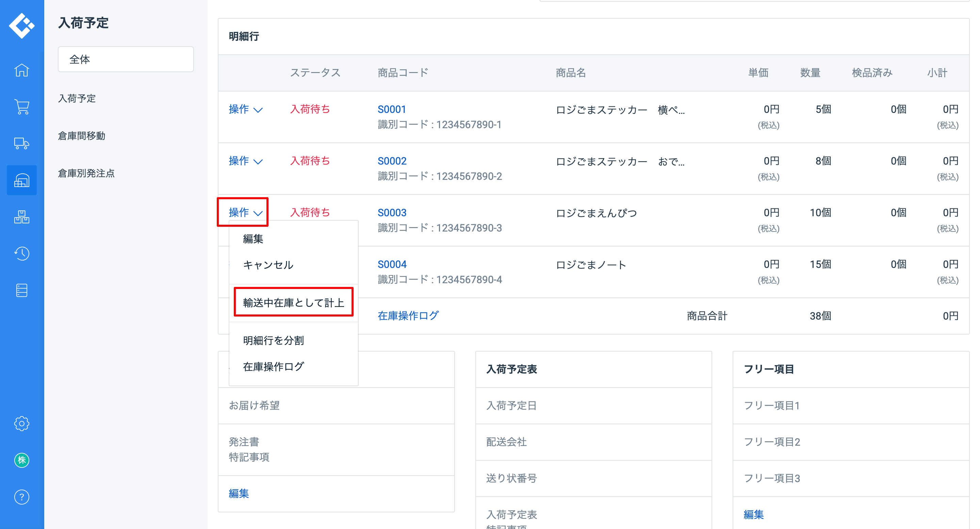Open 入荷予定 in the side menu

[x=77, y=99]
